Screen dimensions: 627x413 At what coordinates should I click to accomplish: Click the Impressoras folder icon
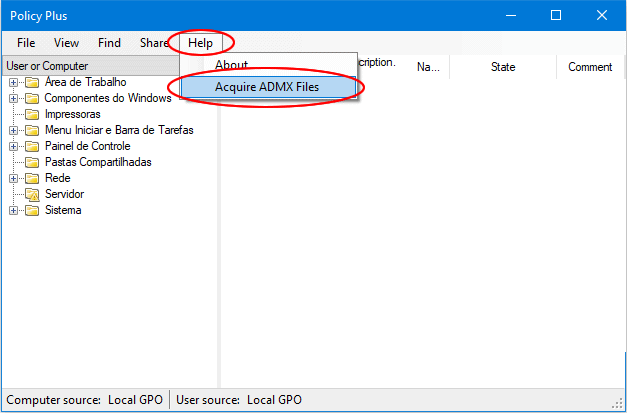click(32, 114)
